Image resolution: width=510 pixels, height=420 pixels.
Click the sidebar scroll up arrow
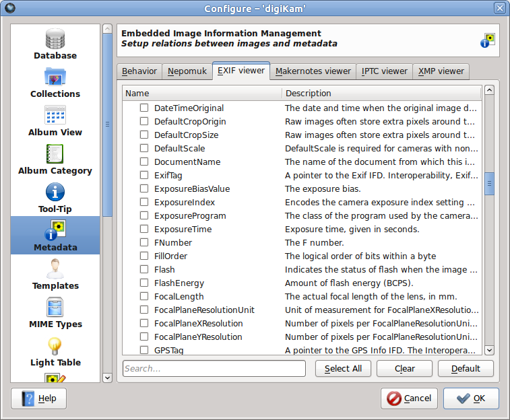[x=107, y=28]
